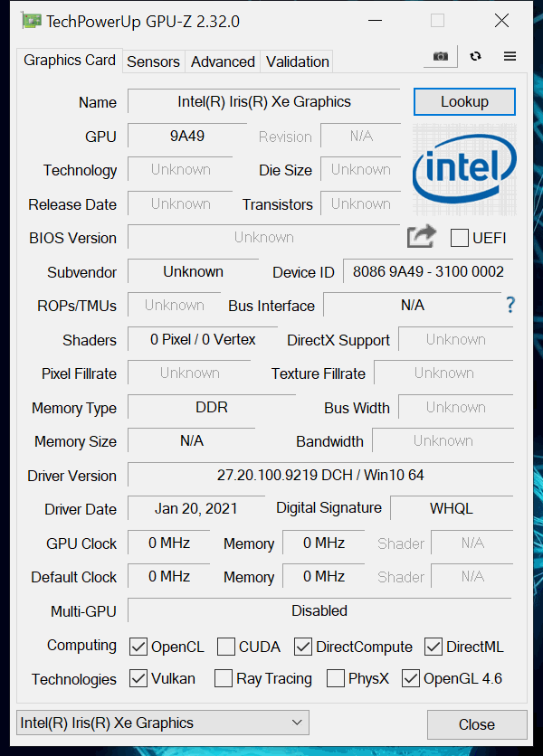Viewport: 543px width, 756px height.
Task: Click the refresh icon in the toolbar
Action: point(475,56)
